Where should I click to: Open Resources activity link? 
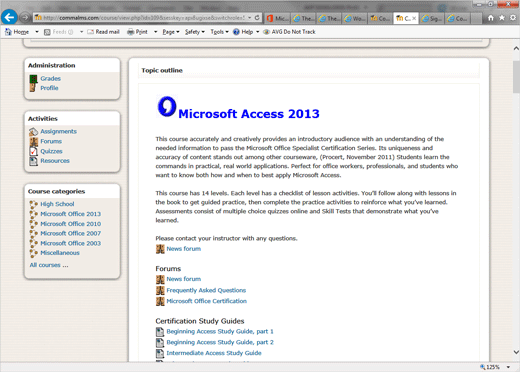pyautogui.click(x=55, y=161)
